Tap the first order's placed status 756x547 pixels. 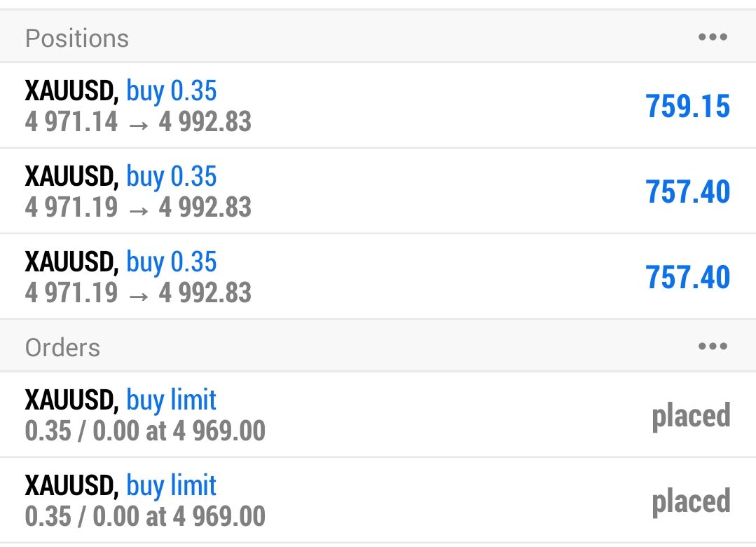pyautogui.click(x=691, y=416)
